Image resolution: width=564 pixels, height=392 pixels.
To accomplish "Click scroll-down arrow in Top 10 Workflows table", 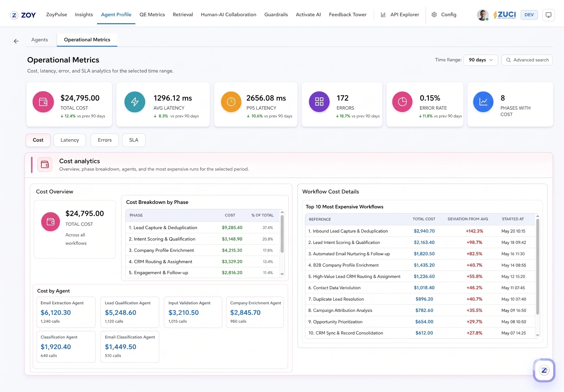I will (x=537, y=335).
